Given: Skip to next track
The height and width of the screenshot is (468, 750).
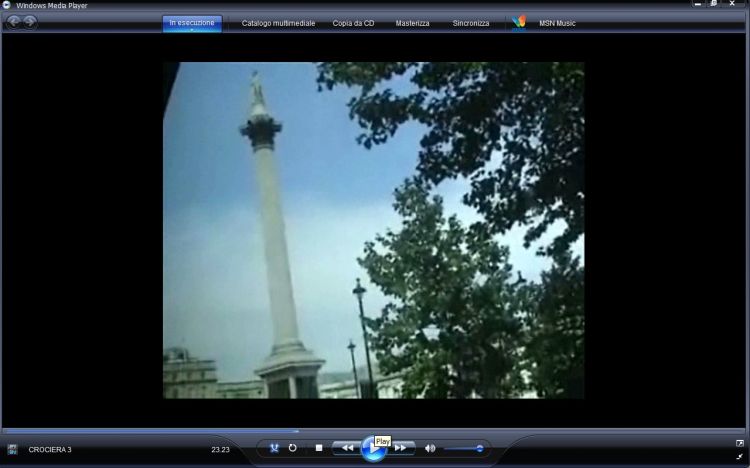Looking at the screenshot, I should point(400,448).
